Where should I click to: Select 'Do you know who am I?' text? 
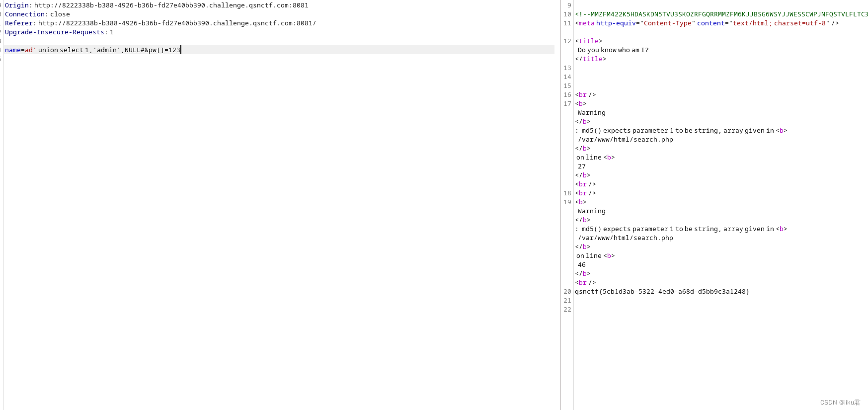tap(613, 50)
